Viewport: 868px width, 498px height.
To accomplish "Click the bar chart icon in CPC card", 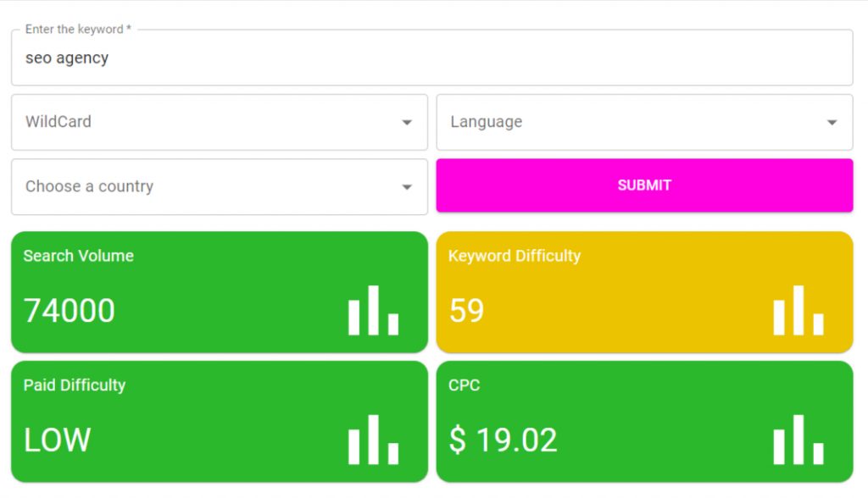I will (798, 440).
